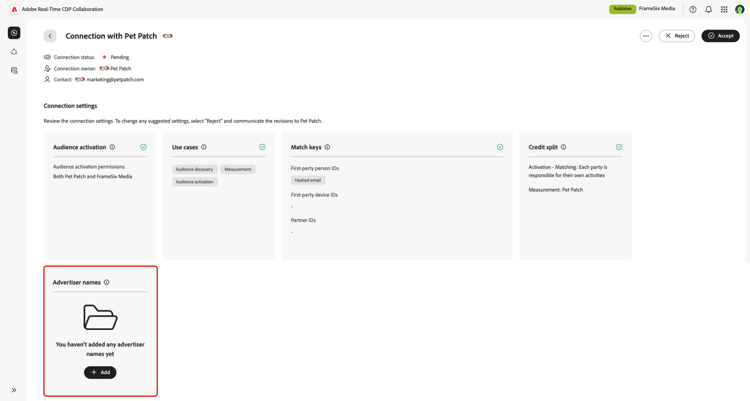This screenshot has height=401, width=750.
Task: Click the Use cases info icon
Action: [x=204, y=147]
